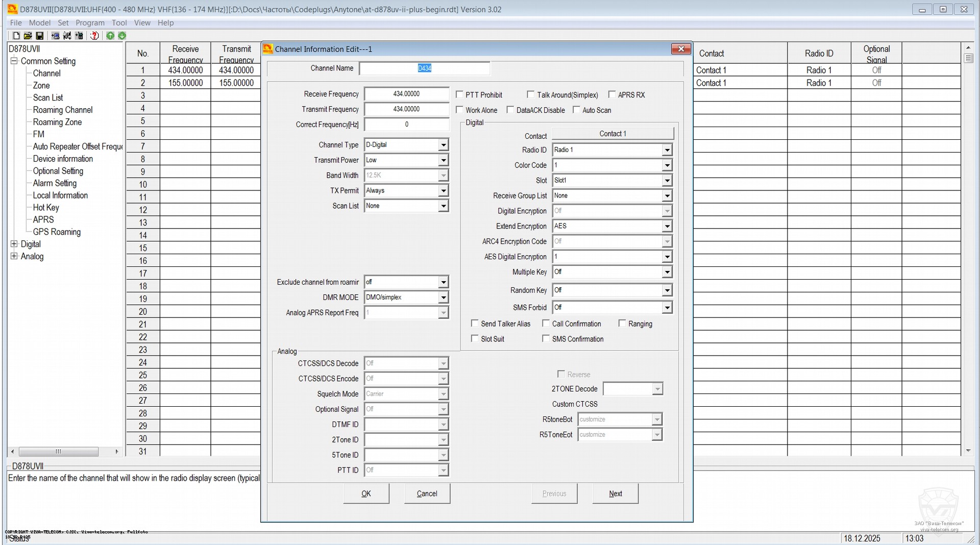Click the Open file folder icon
Image resolution: width=980 pixels, height=545 pixels.
(28, 36)
